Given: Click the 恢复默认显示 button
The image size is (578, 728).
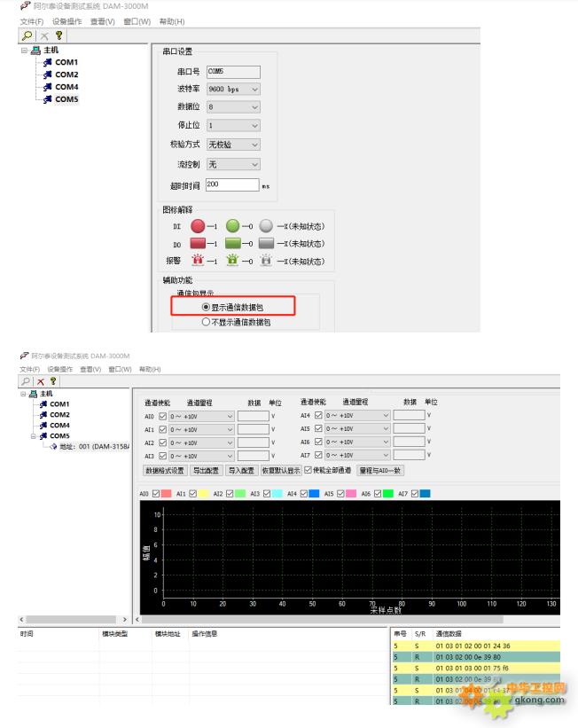Looking at the screenshot, I should (281, 471).
